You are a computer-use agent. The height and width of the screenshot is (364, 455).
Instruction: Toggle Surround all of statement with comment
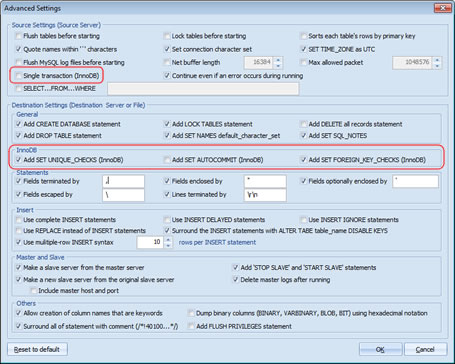18,326
